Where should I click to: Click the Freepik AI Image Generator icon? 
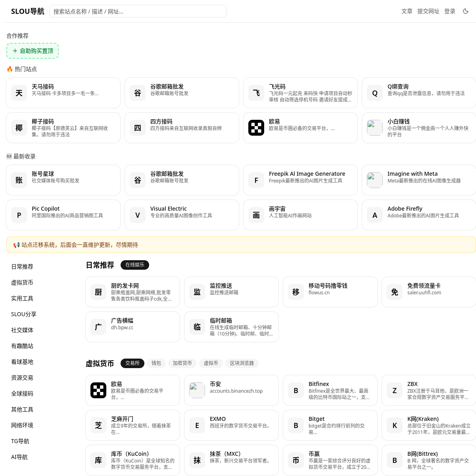(256, 180)
